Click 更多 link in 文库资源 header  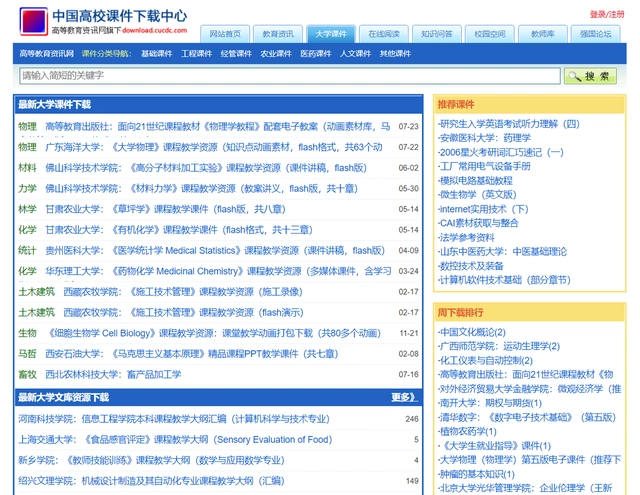pos(404,397)
